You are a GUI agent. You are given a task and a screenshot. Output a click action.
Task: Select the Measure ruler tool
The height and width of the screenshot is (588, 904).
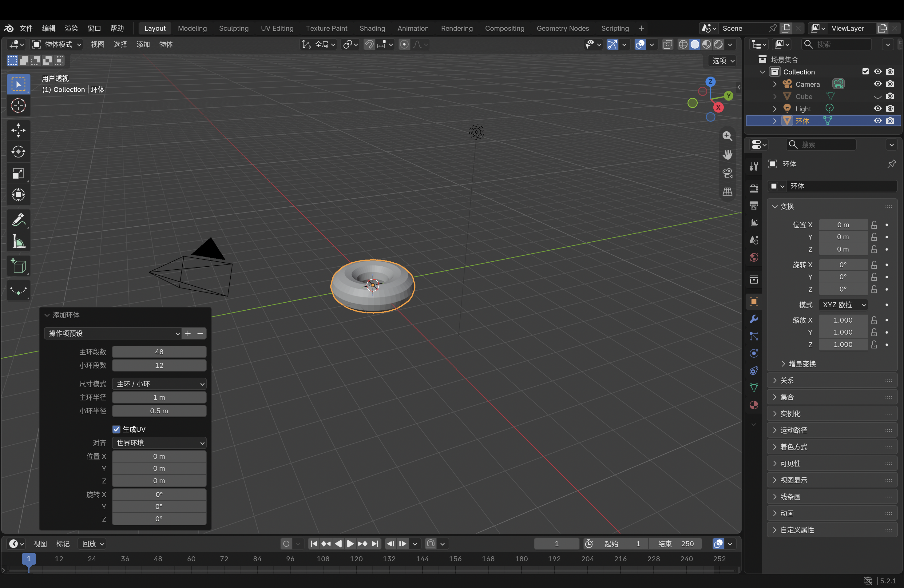[18, 241]
